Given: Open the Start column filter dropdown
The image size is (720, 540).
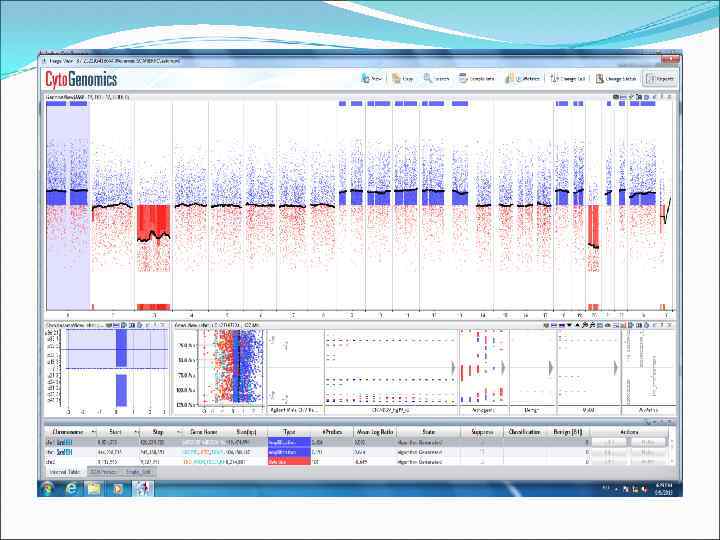Looking at the screenshot, I should tap(136, 432).
